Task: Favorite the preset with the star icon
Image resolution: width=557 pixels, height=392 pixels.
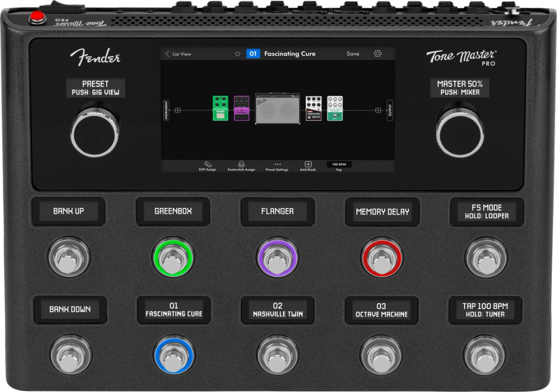Action: (x=238, y=54)
